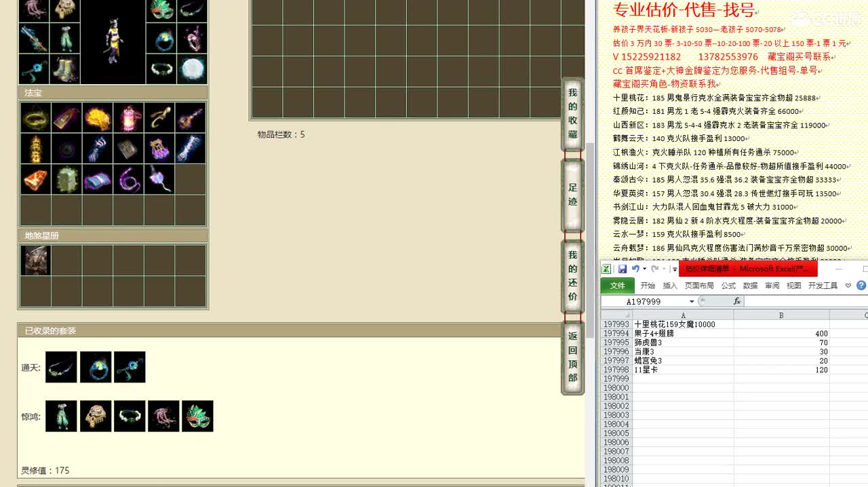868x487 pixels.
Task: Open 我的收藏 side tab
Action: pos(573,114)
